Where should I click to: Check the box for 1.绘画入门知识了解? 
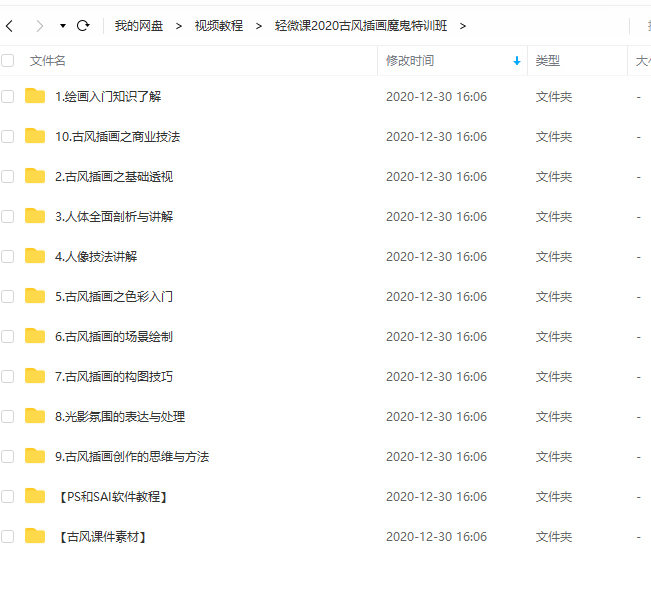coord(7,96)
